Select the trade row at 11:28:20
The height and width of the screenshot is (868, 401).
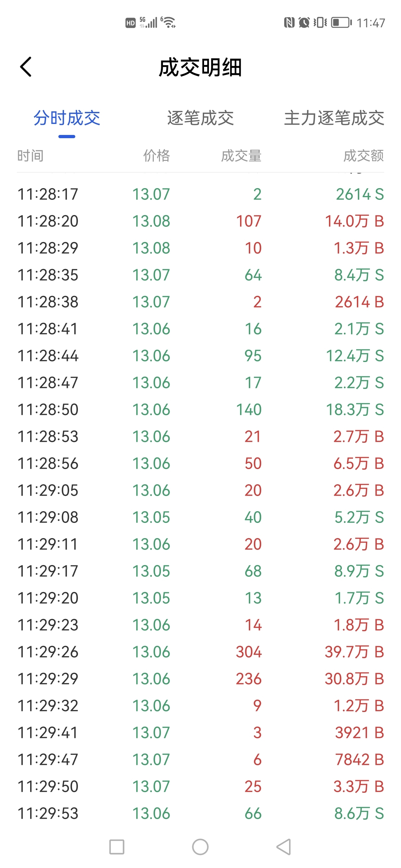coord(200,221)
